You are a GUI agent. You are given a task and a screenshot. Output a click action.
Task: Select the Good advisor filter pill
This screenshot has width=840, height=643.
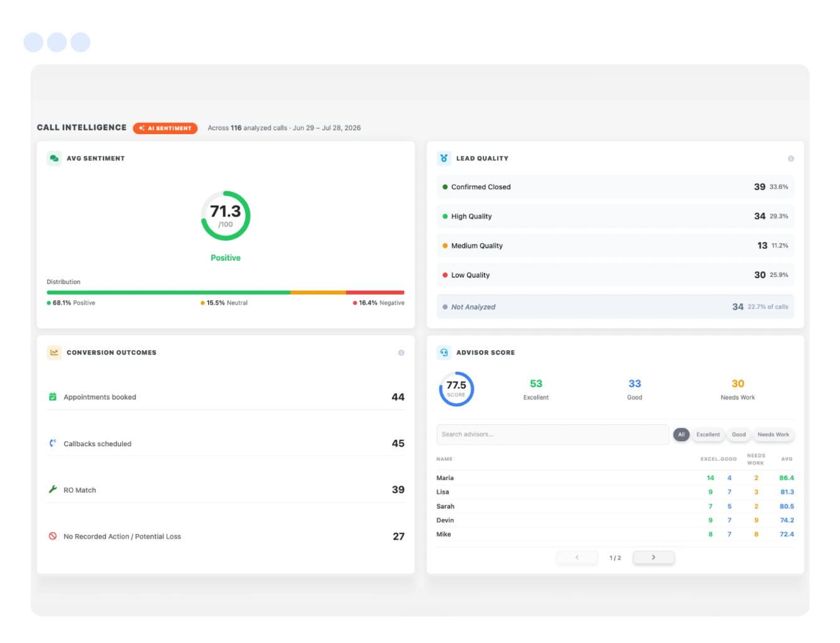[x=739, y=434]
